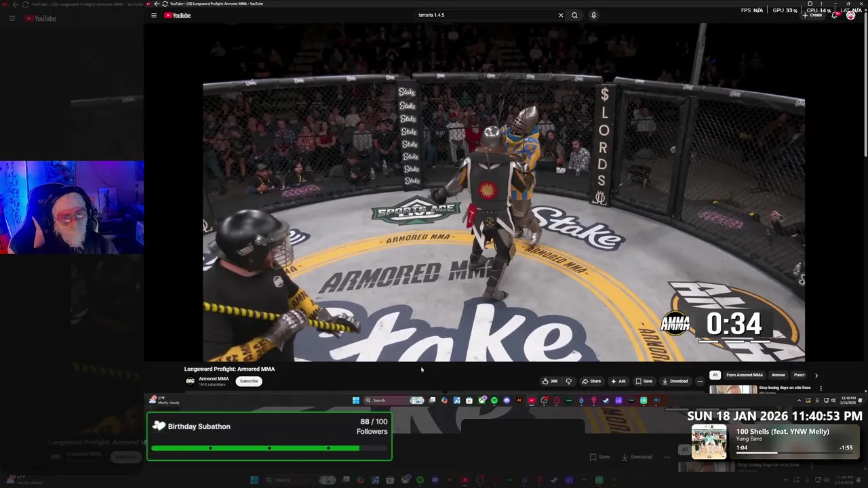Click the YouTube search magnifier button
868x488 pixels.
[574, 15]
